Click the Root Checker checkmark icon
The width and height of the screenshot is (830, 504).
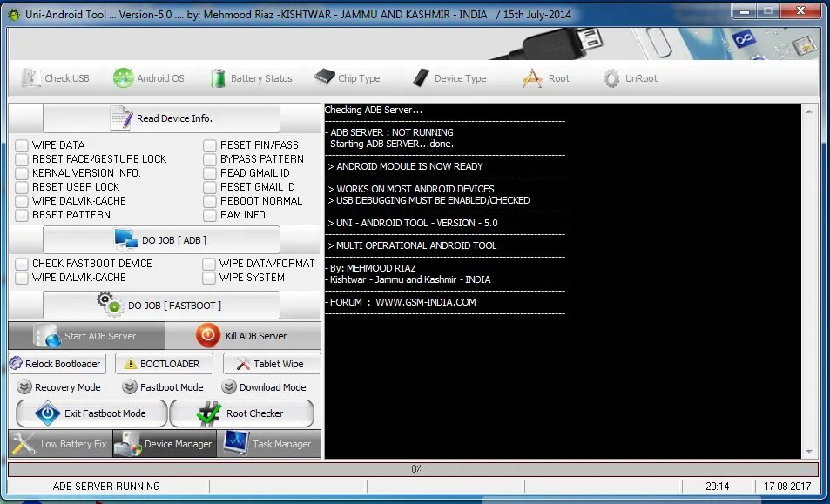click(x=209, y=413)
